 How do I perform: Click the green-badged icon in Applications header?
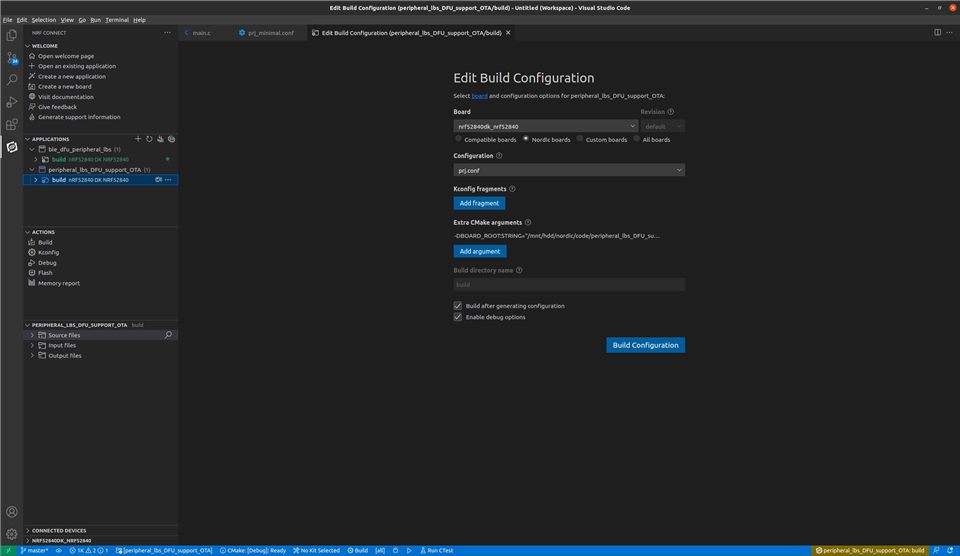click(171, 139)
